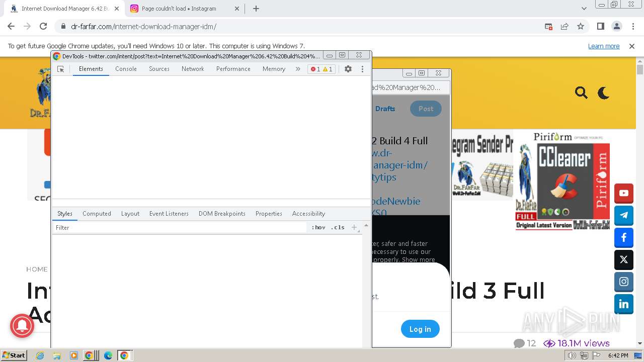The image size is (644, 362).
Task: Open the LinkedIn social sidebar icon
Action: (624, 304)
